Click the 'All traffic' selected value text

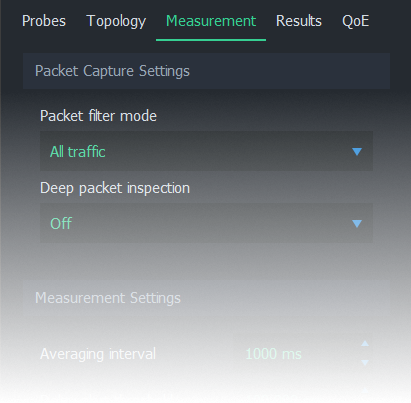point(78,152)
